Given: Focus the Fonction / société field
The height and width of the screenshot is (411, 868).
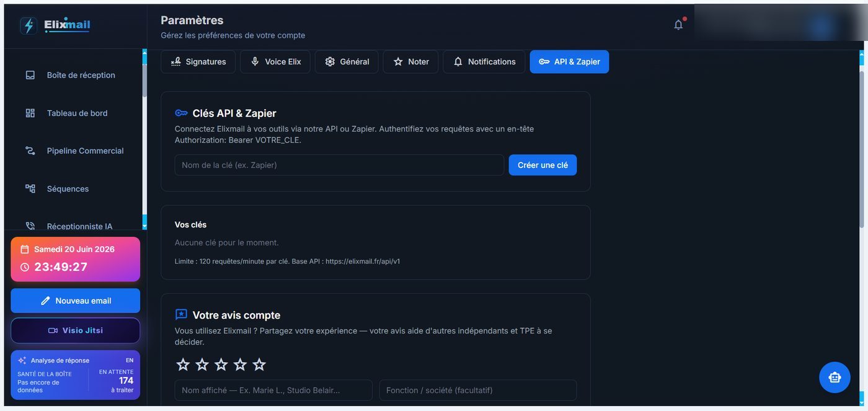Looking at the screenshot, I should click(478, 390).
